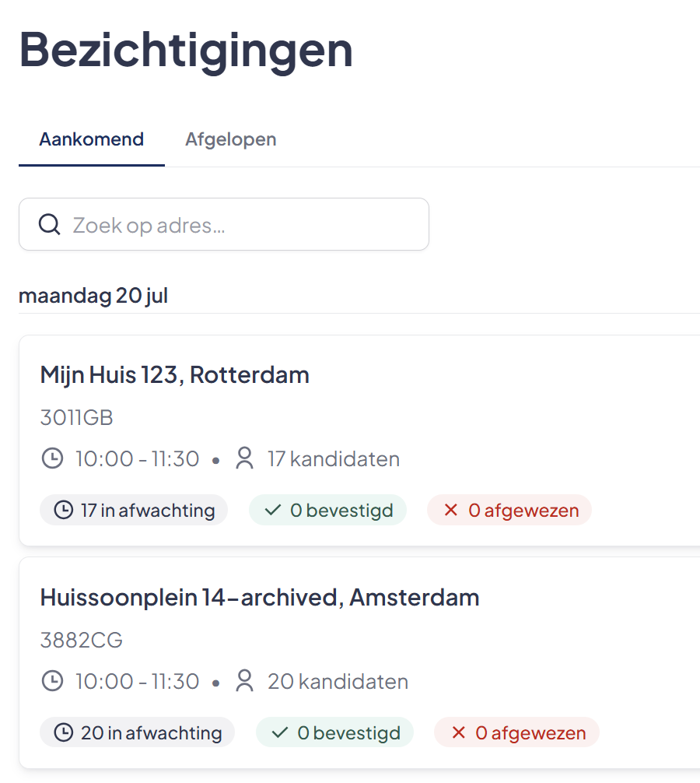Click checkmark icon in Mijn Huis bevestigd badge
Viewport: 700px width, 783px height.
click(x=273, y=511)
